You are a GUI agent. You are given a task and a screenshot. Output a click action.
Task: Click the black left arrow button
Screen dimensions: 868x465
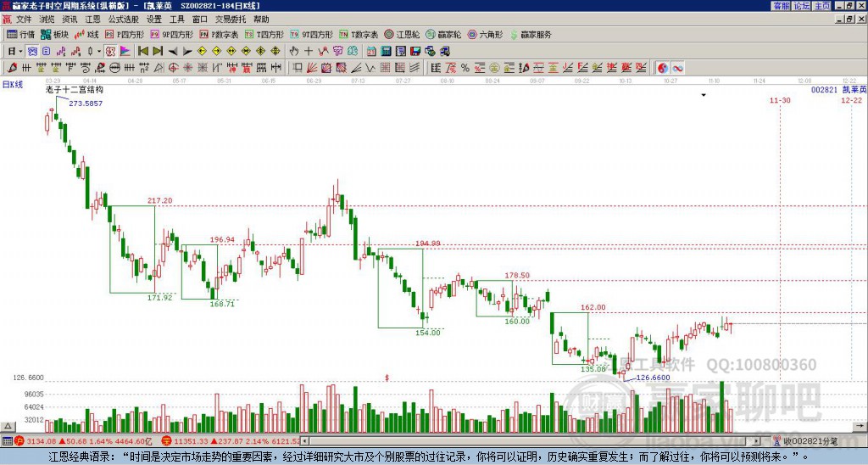click(x=173, y=51)
